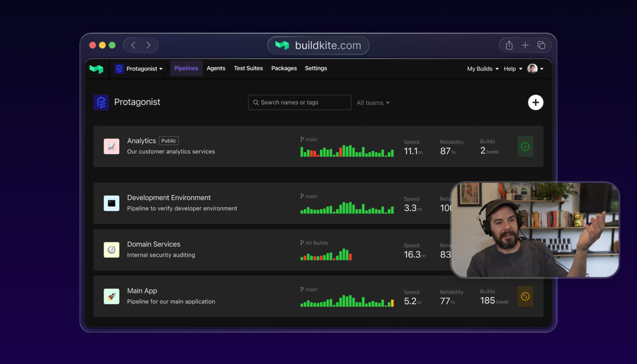This screenshot has width=637, height=364.
Task: Click the green passed status icon on Analytics
Action: [525, 147]
